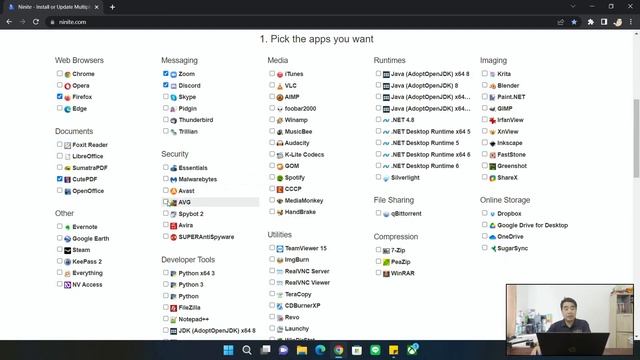Click the Audacity headphones icon
Screen dimensions: 640x360
[280, 143]
